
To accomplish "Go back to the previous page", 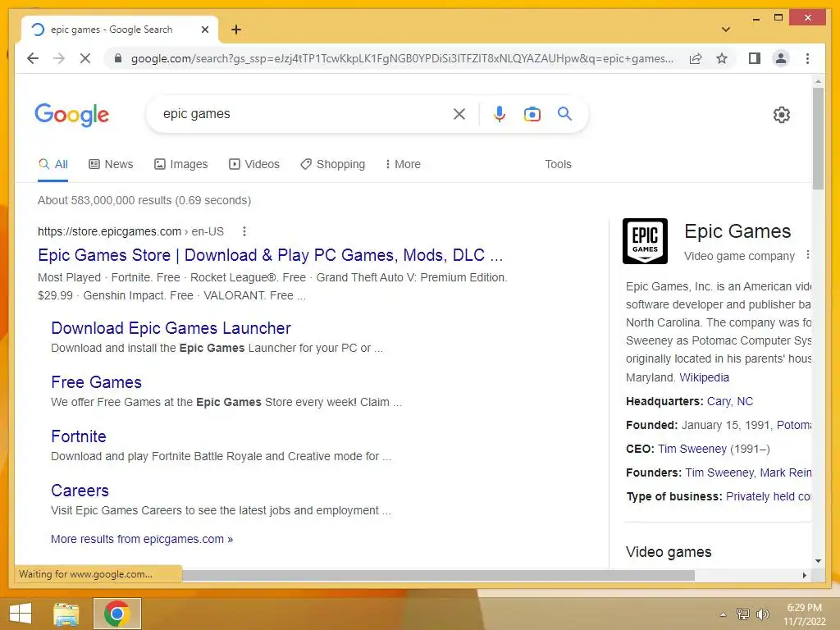I will click(33, 58).
